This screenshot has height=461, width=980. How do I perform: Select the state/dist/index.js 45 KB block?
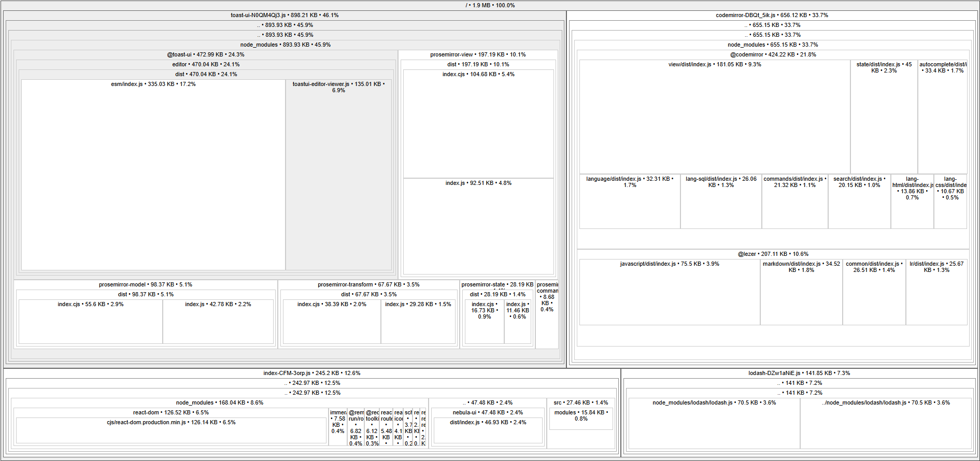click(x=884, y=117)
